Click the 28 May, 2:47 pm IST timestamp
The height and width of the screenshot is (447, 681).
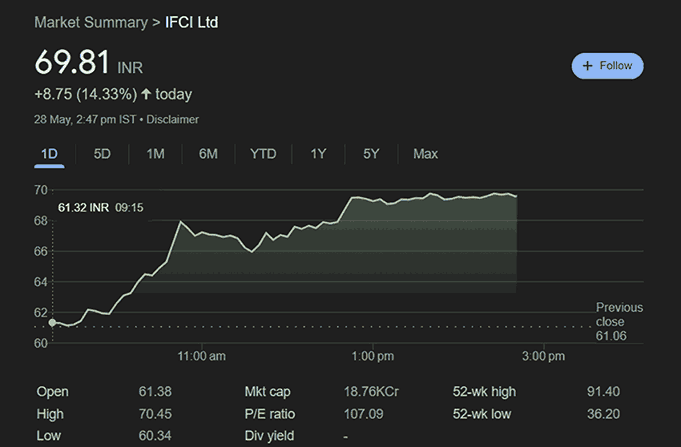tap(85, 119)
